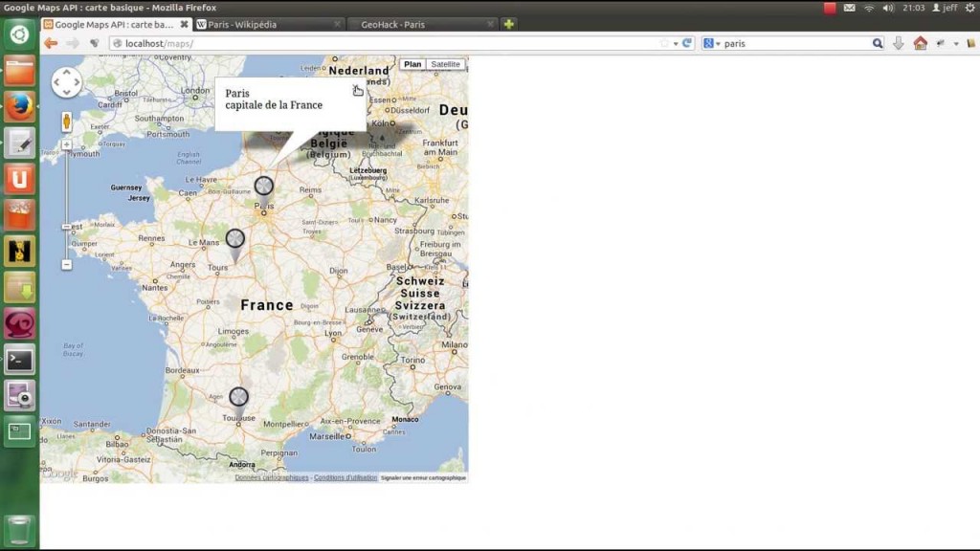This screenshot has width=980, height=551.
Task: Switch to the Paris - Wikipédia tab
Action: click(x=269, y=24)
